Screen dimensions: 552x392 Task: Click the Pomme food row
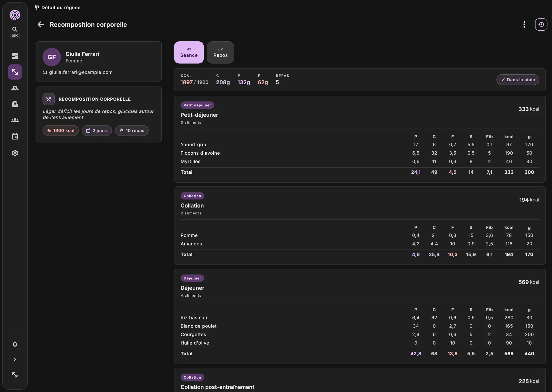click(x=360, y=235)
